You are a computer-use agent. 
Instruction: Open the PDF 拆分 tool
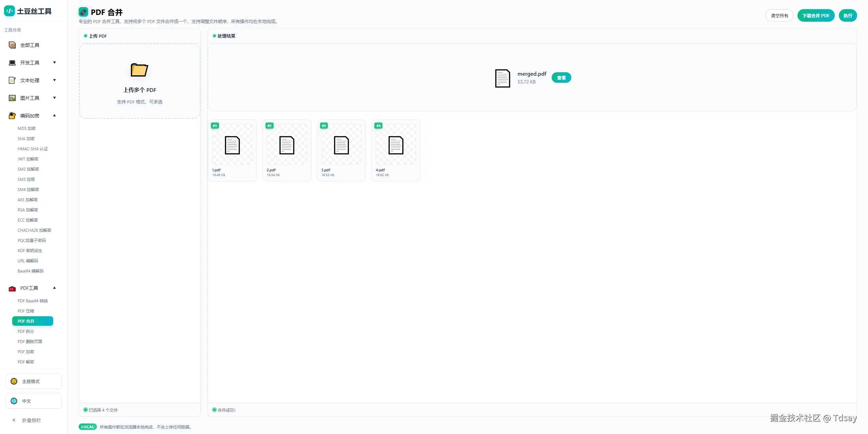[26, 331]
